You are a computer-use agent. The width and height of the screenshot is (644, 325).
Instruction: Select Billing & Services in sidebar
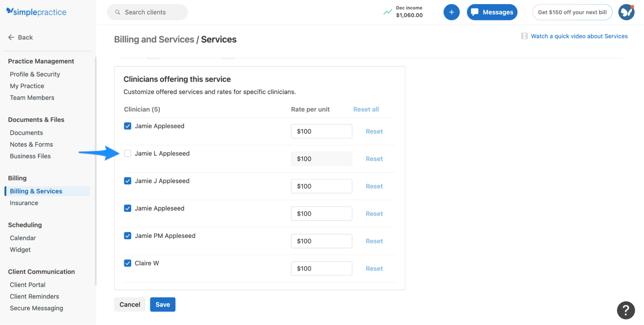47,191
